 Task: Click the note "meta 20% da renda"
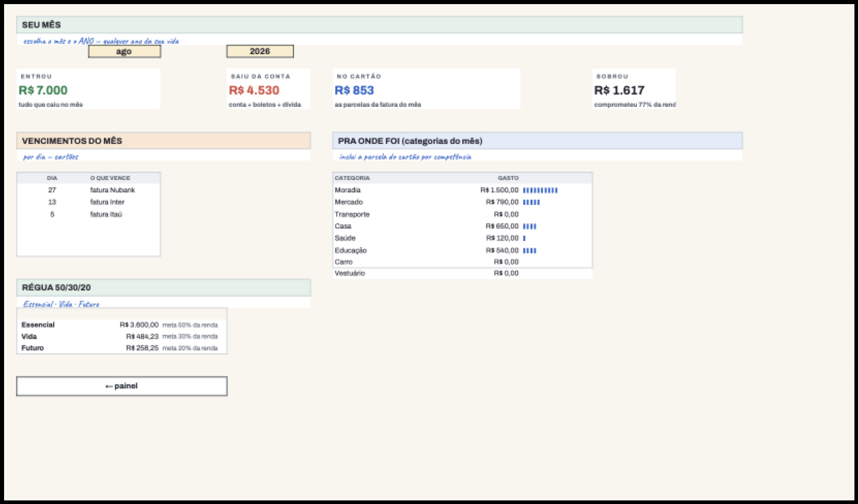(190, 348)
